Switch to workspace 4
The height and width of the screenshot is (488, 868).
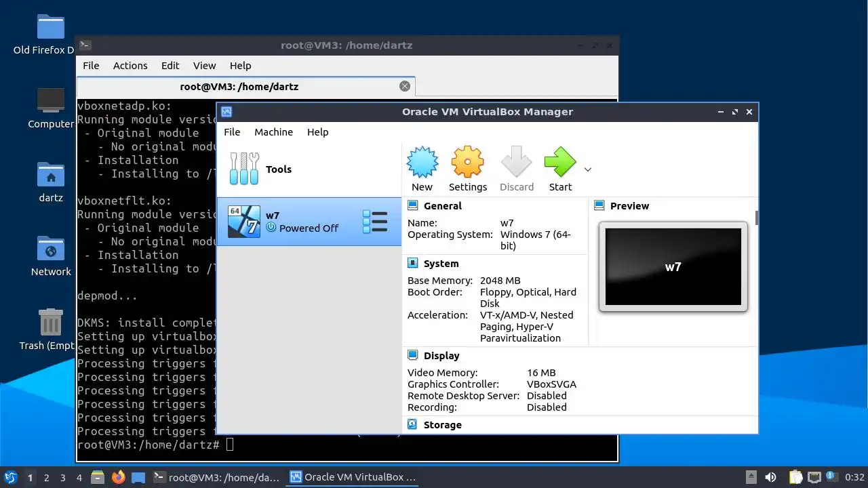[79, 478]
